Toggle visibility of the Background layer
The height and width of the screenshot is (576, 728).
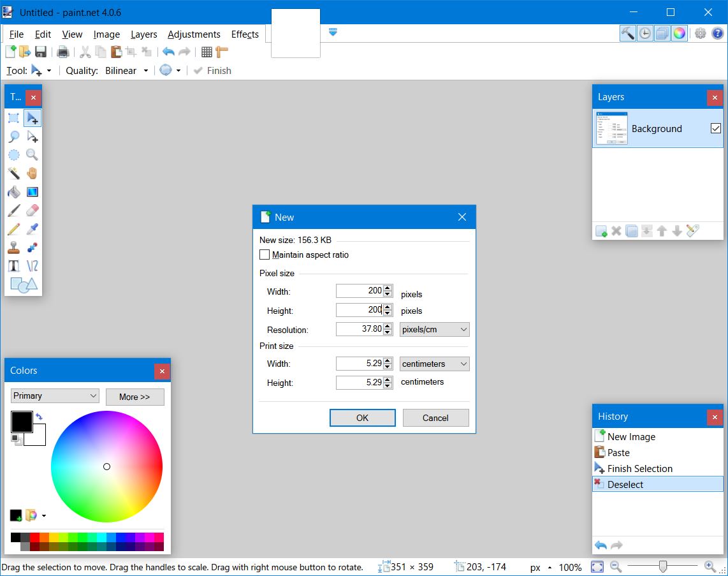click(715, 128)
